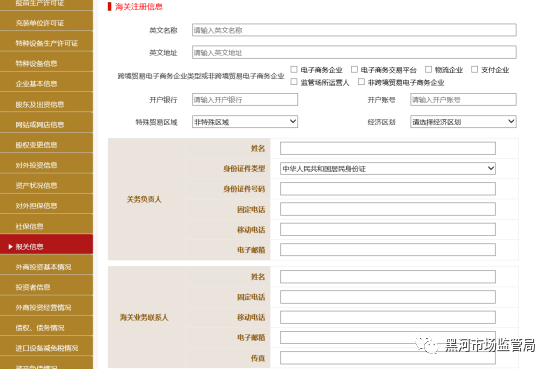Tick the 电子商务交易平台 checkbox
Image resolution: width=553 pixels, height=370 pixels.
tap(354, 69)
